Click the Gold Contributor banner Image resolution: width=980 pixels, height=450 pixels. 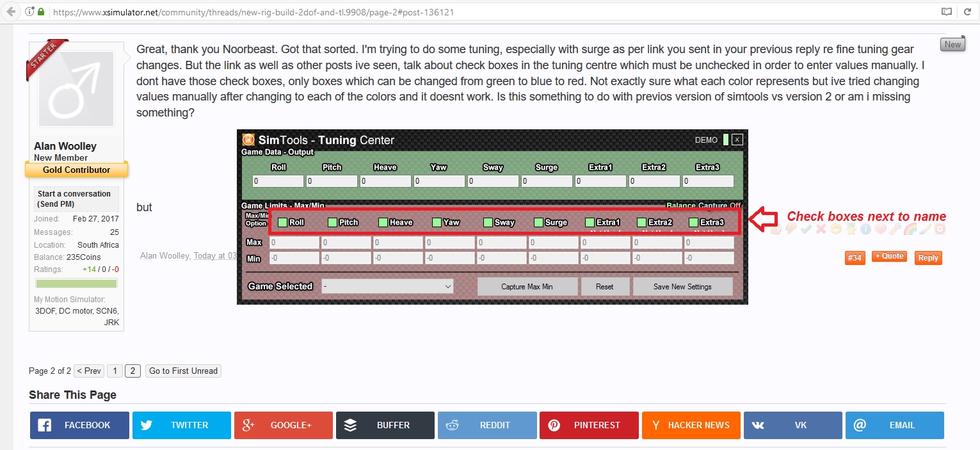pyautogui.click(x=77, y=170)
